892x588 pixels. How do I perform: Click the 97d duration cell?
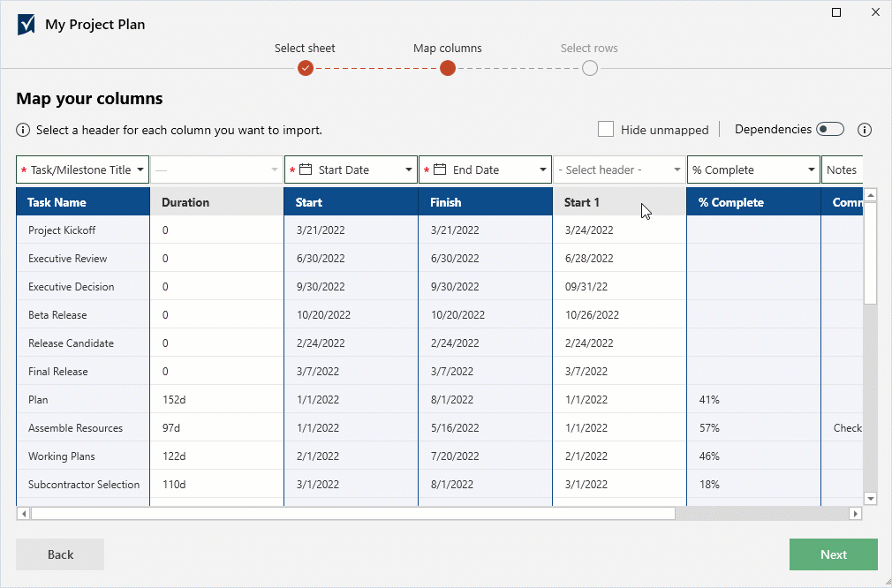click(x=216, y=427)
